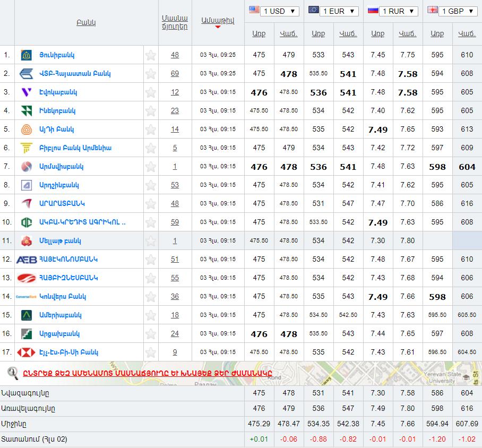Screen dimensions: 482x448
Task: Open the VTB-Armenia Bank link
Action: [75, 74]
